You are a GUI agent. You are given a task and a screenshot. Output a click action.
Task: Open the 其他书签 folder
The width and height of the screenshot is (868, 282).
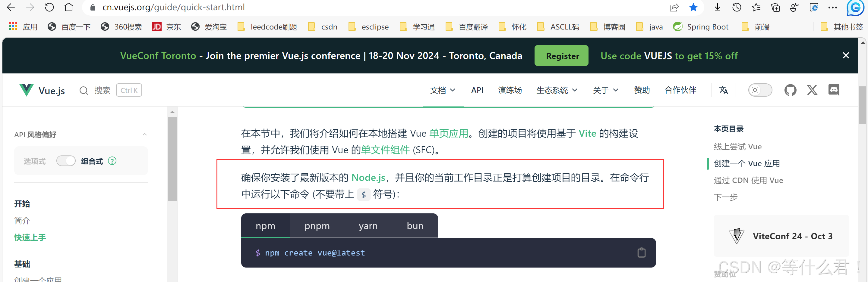tap(841, 26)
